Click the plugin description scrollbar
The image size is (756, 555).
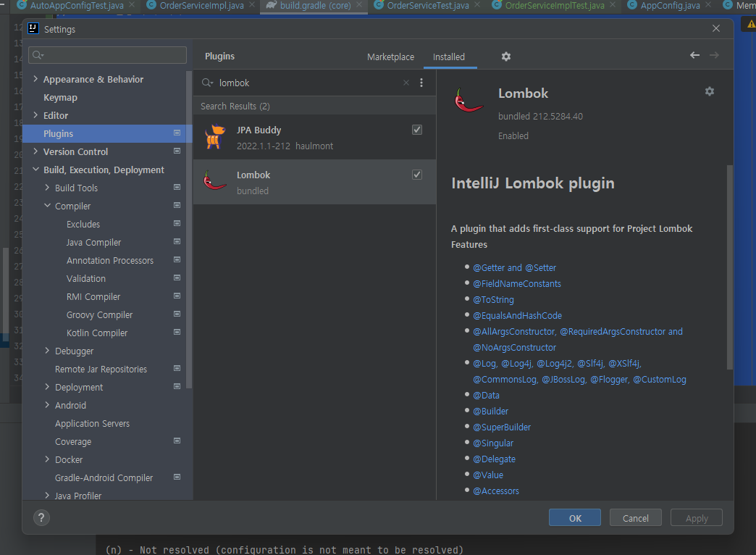point(729,267)
